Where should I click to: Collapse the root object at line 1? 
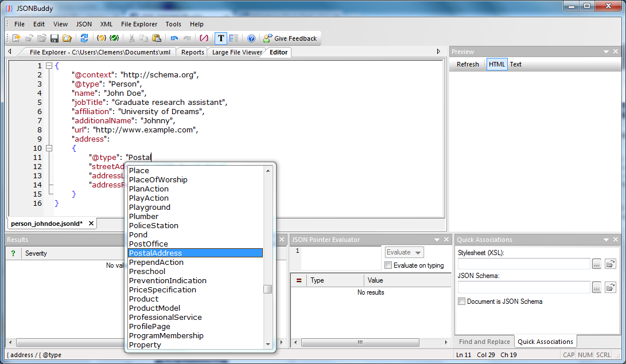click(49, 66)
